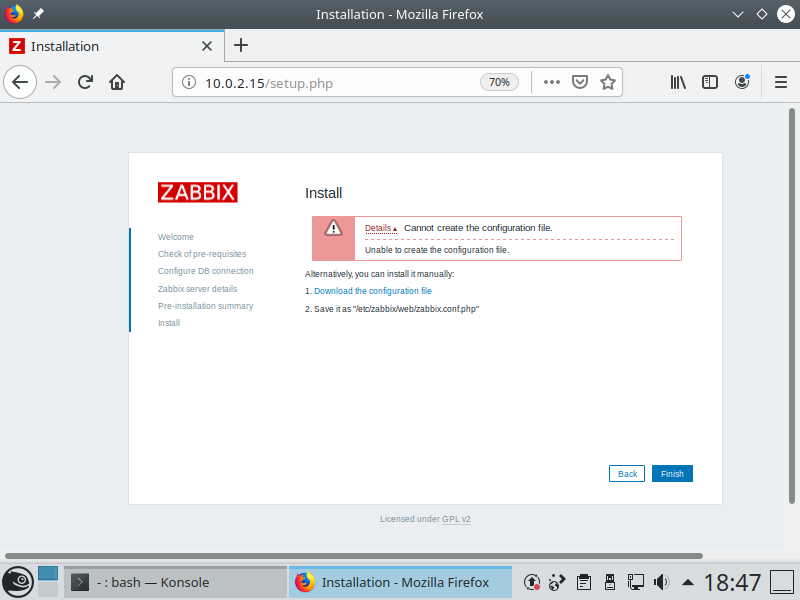Click 'Cannot create the configuration file.' message
Image resolution: width=800 pixels, height=600 pixels.
coord(478,228)
